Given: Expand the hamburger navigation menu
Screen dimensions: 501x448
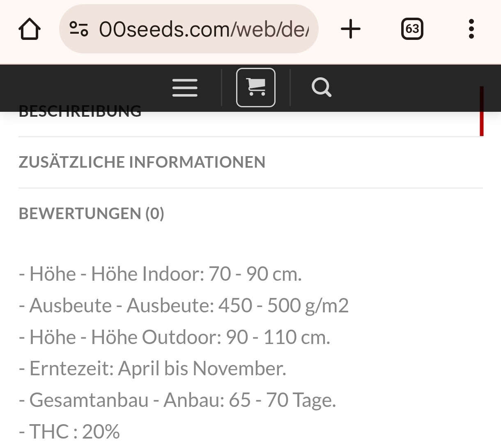Looking at the screenshot, I should tap(185, 88).
